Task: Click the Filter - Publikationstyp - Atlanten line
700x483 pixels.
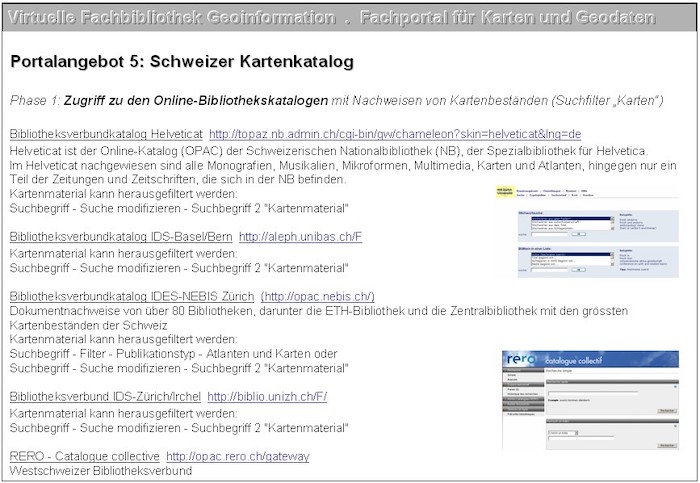Action: [173, 354]
